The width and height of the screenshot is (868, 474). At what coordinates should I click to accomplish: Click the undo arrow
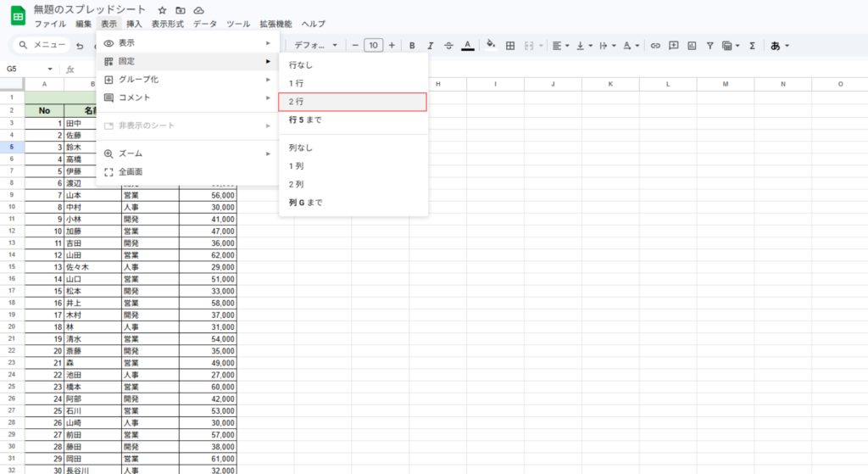click(x=80, y=46)
